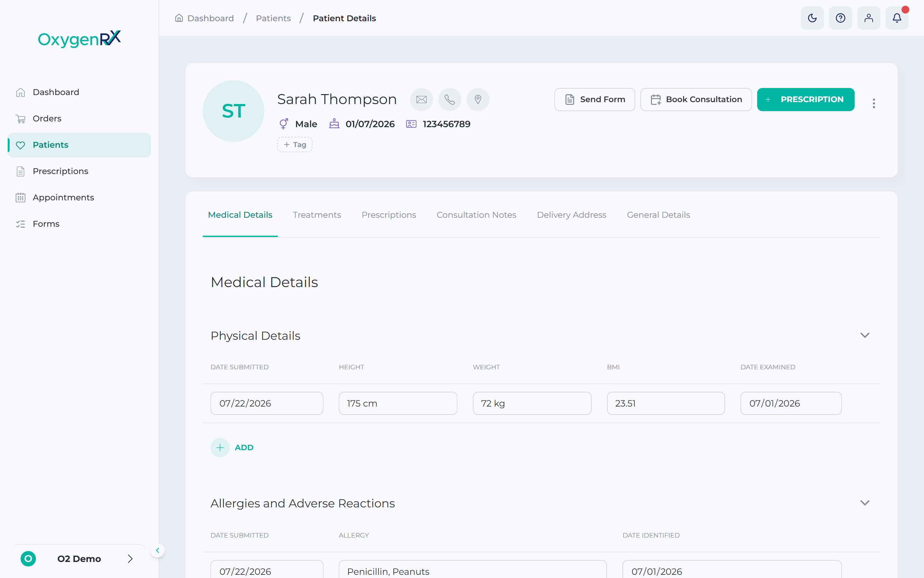
Task: Switch to the Treatments tab
Action: pyautogui.click(x=317, y=215)
